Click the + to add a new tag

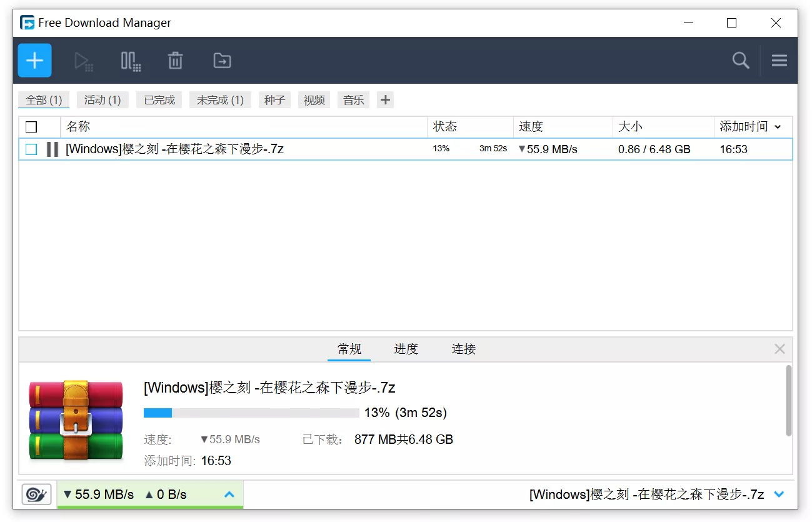click(x=385, y=99)
